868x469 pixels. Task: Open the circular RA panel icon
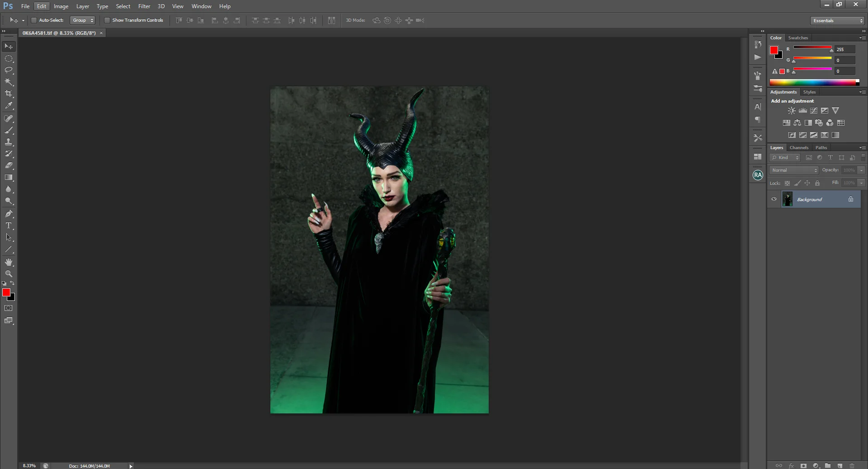758,175
